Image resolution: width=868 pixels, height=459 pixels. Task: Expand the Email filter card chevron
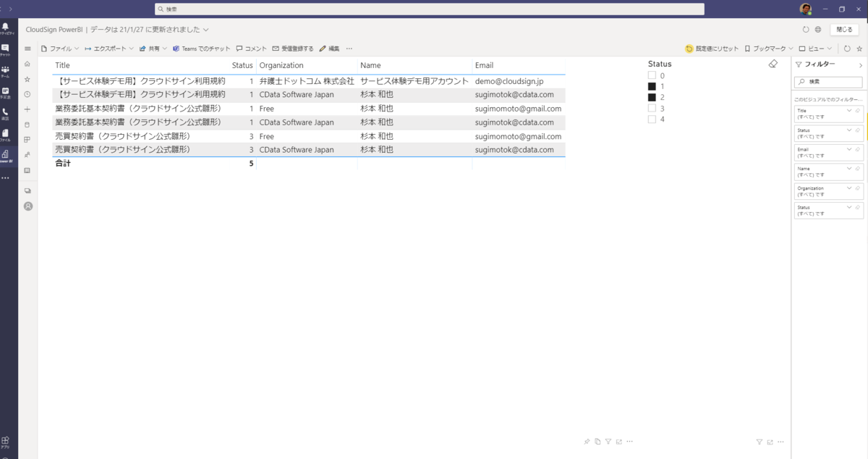click(849, 148)
